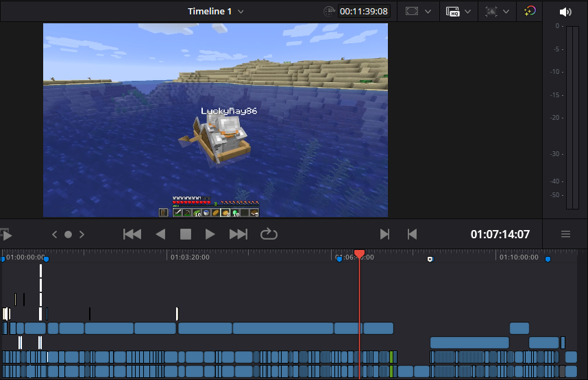Image resolution: width=588 pixels, height=380 pixels.
Task: Play the timeline in reverse
Action: pos(160,235)
